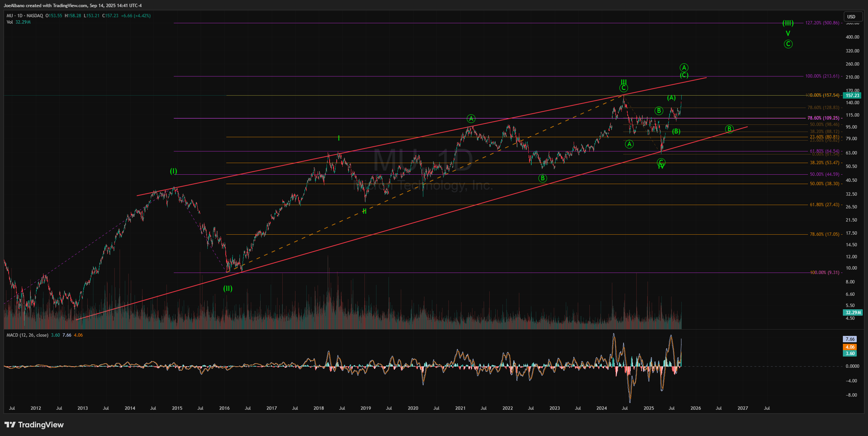The width and height of the screenshot is (868, 436).
Task: Select the green (II) wave label near 2016
Action: pos(228,289)
